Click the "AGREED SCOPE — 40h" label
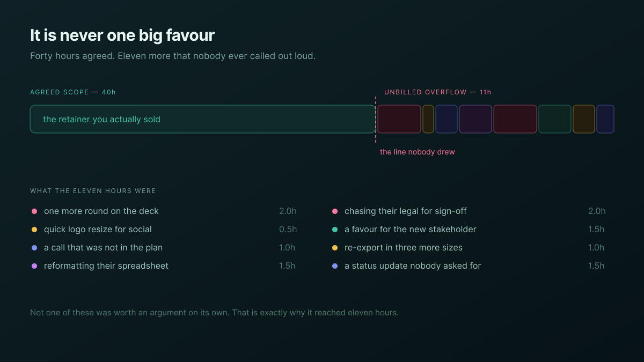This screenshot has height=362, width=644. click(73, 92)
